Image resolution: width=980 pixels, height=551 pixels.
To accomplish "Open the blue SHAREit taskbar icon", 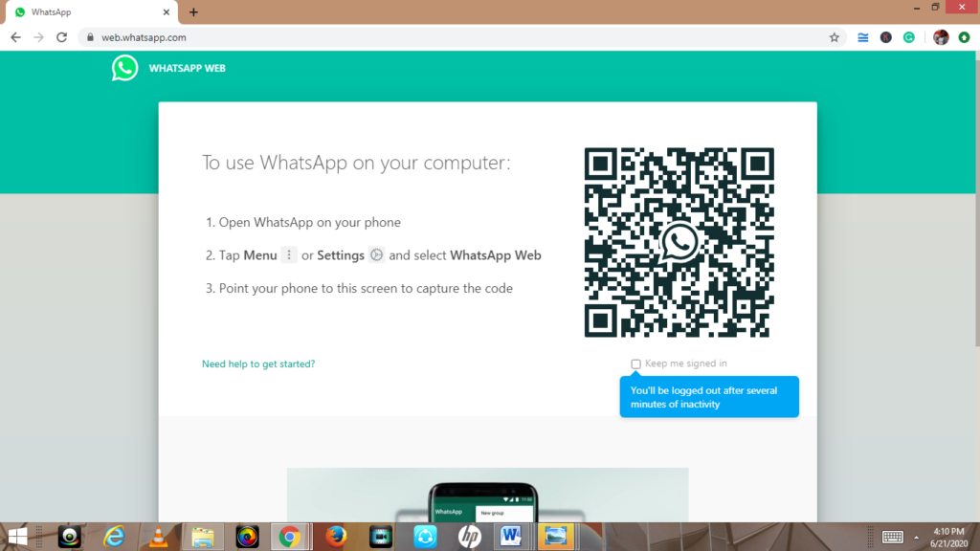I will point(425,537).
